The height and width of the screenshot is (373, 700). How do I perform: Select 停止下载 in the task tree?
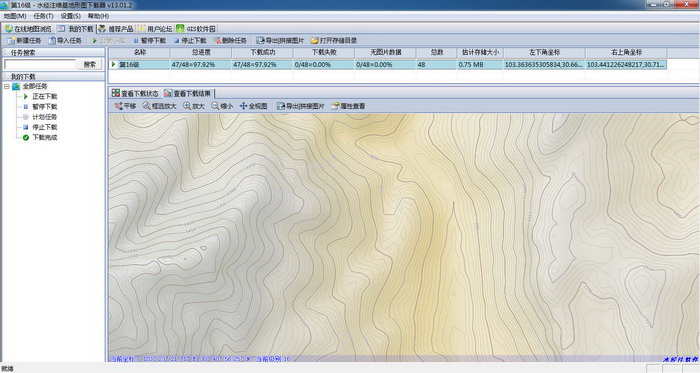pyautogui.click(x=45, y=127)
